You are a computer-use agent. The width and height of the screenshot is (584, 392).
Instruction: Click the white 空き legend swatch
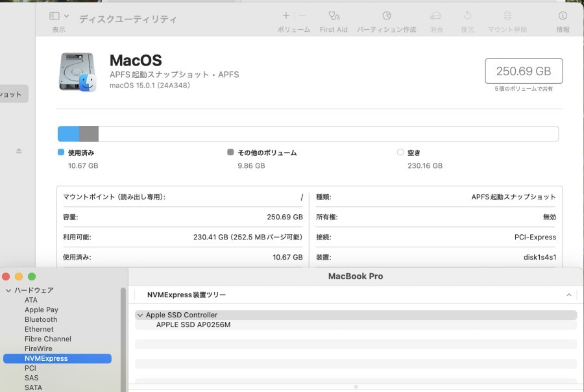click(x=400, y=152)
